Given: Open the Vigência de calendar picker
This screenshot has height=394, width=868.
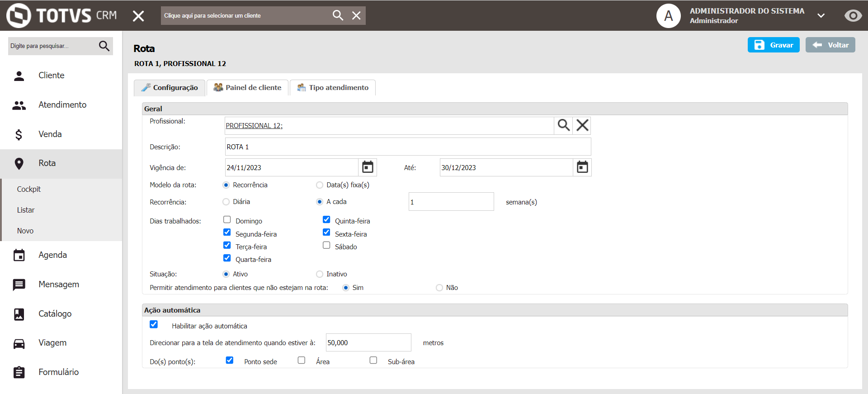Looking at the screenshot, I should pos(368,167).
